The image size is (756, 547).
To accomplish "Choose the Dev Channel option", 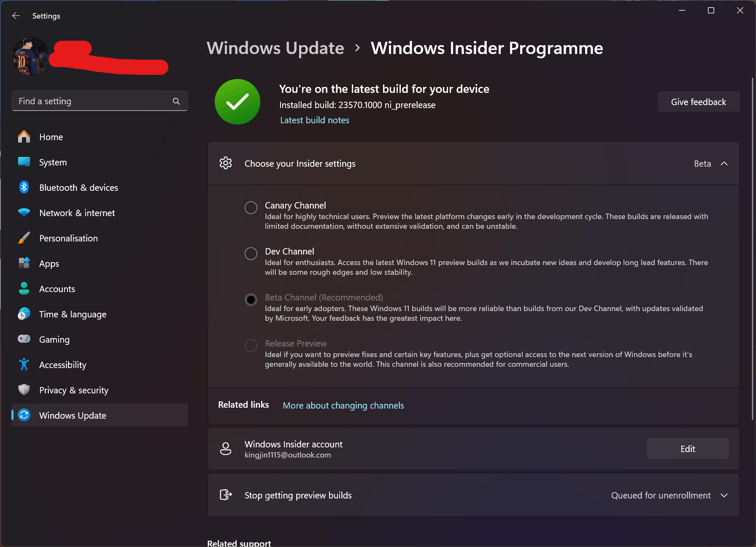I will pos(251,253).
